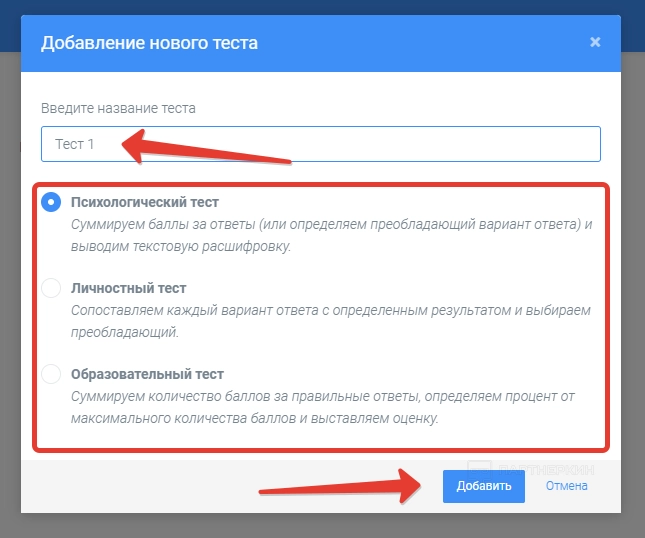Click the Добавить button
645x538 pixels.
tap(483, 486)
